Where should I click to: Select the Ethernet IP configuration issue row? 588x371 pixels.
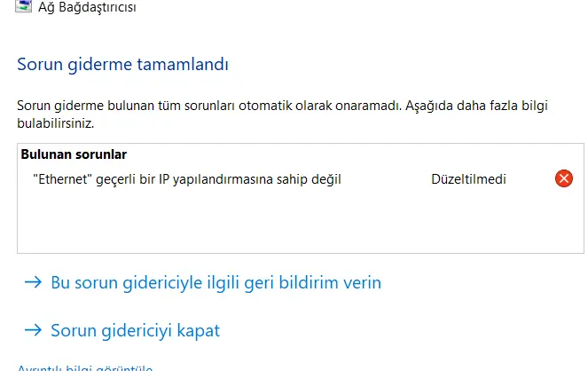coord(301,179)
